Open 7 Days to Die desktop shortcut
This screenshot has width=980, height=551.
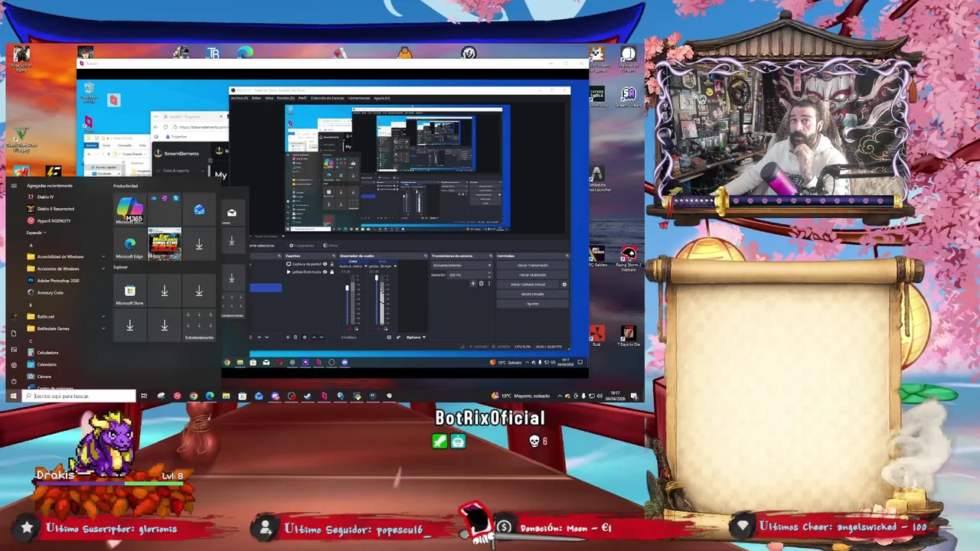(x=629, y=337)
